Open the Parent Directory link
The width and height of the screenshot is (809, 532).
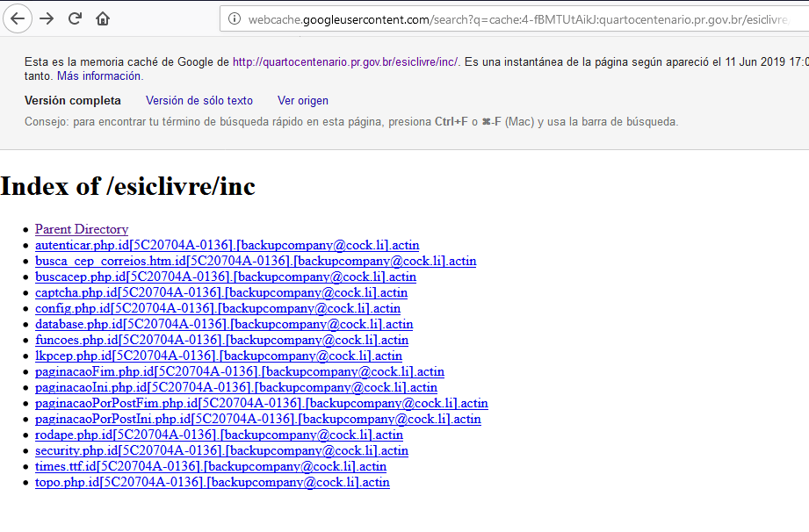82,229
